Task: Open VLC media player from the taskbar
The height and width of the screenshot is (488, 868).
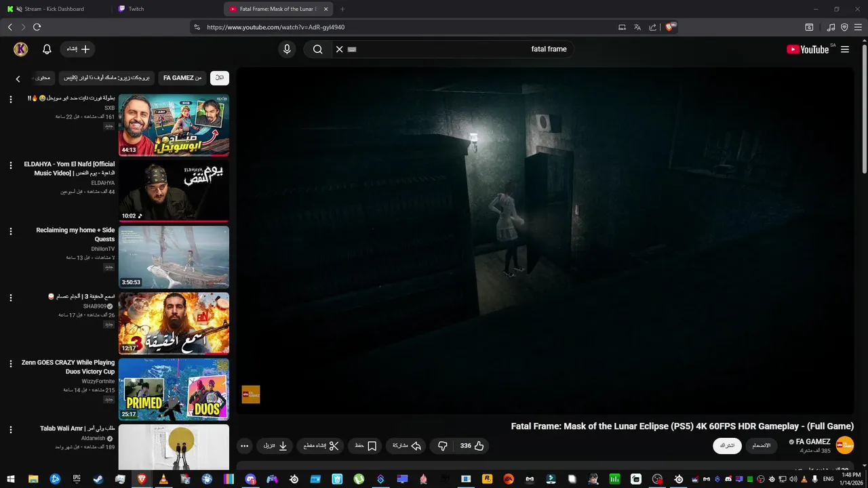Action: click(x=163, y=479)
